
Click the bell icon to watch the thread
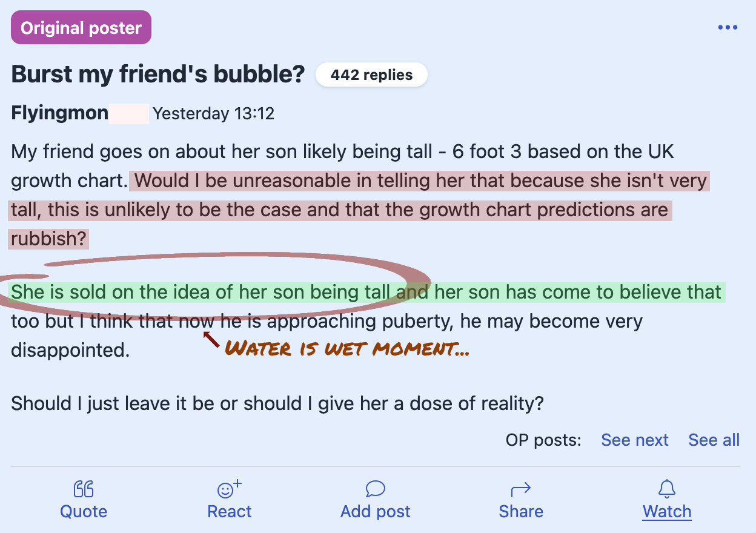point(666,488)
